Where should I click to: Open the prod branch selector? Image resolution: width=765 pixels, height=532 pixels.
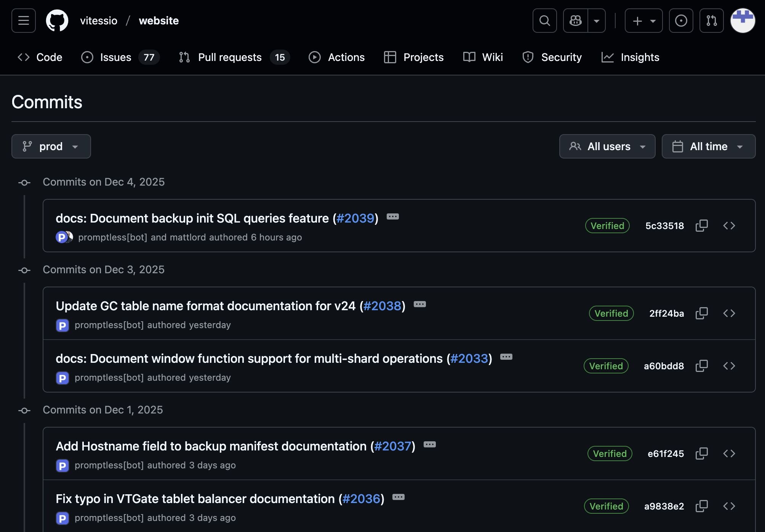click(x=51, y=146)
